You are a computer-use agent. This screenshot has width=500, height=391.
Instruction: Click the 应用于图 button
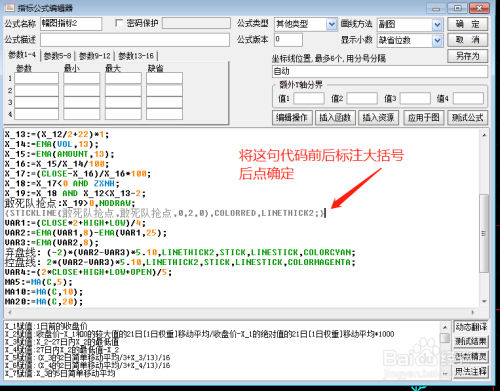point(424,117)
